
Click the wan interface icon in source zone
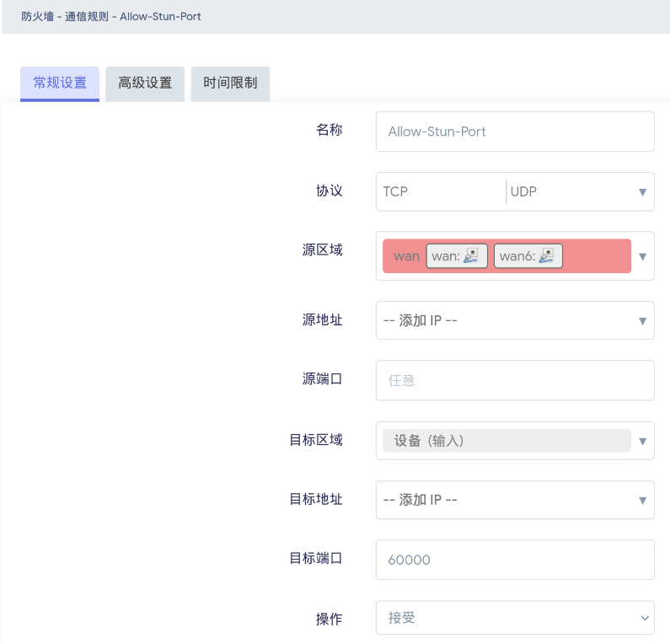(474, 256)
